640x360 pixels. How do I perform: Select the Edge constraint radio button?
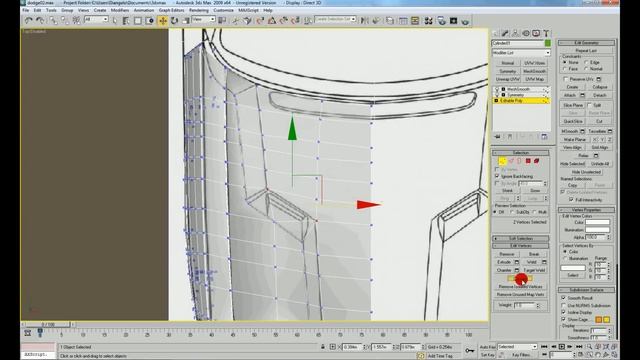586,62
